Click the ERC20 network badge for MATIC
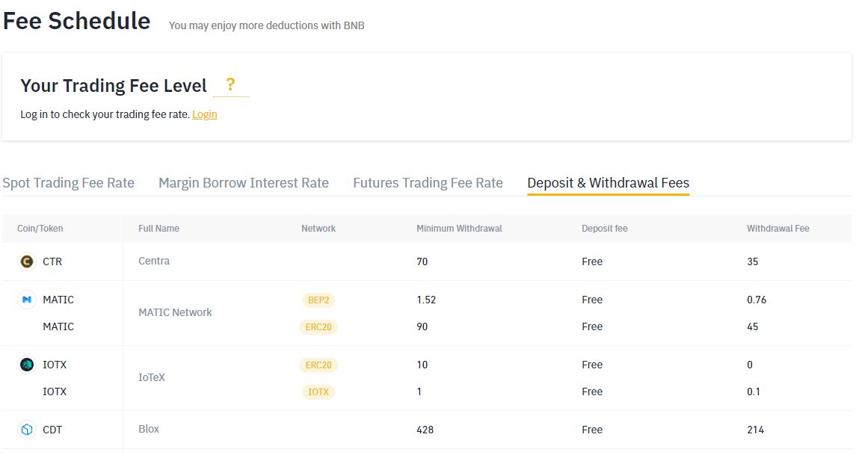868x455 pixels. (x=318, y=326)
